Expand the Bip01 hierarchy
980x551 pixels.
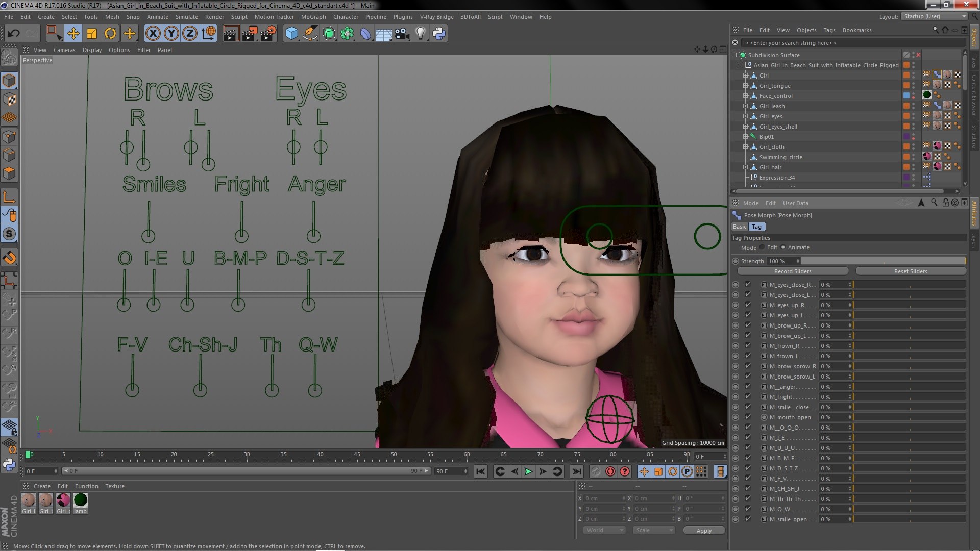[745, 136]
